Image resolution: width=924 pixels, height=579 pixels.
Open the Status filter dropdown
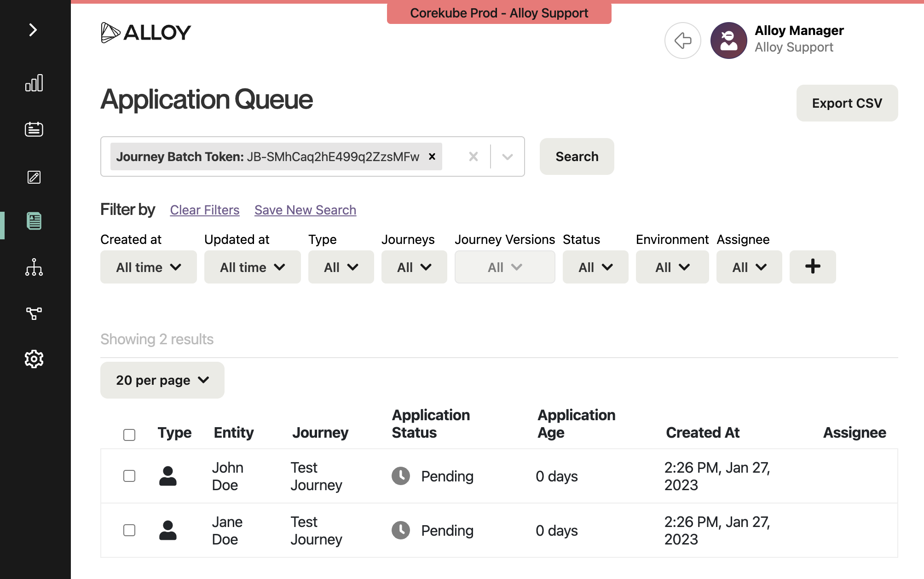595,267
